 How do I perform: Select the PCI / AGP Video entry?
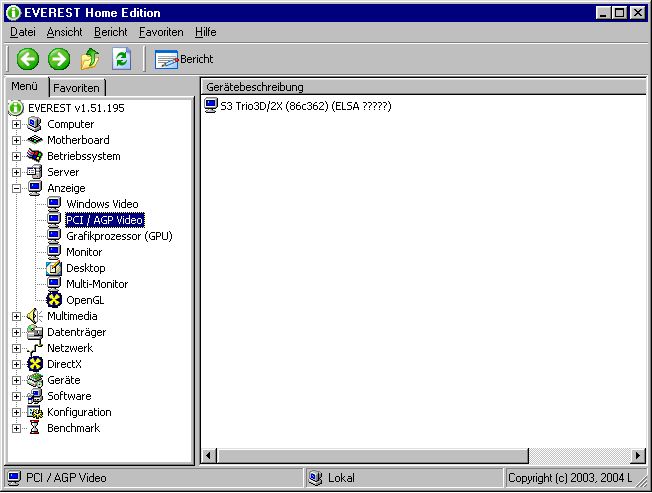(x=105, y=220)
